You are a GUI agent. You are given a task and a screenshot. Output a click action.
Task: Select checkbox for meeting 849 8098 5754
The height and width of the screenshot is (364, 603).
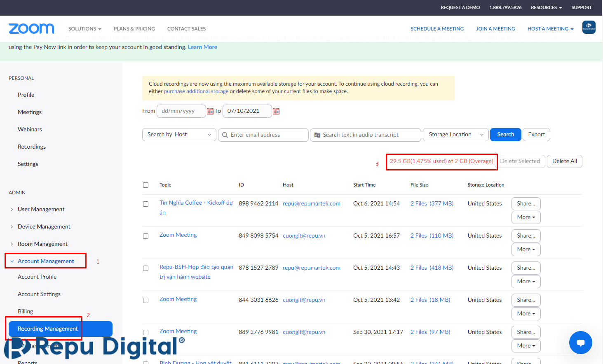[x=145, y=236]
